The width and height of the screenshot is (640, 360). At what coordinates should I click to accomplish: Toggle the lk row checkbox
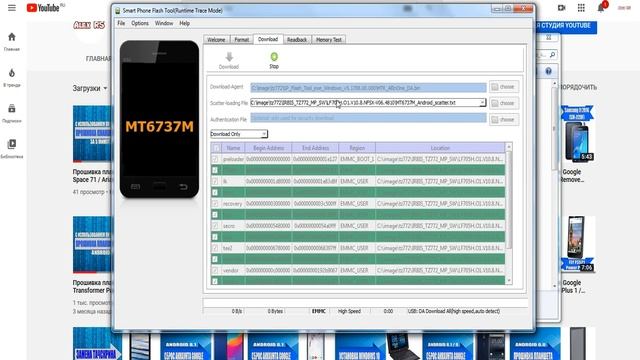pos(215,181)
